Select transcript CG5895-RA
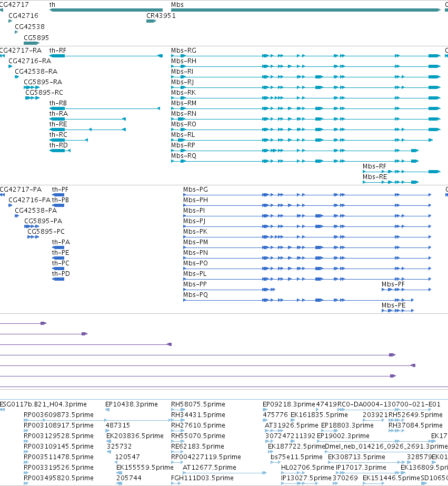Viewport: 448px width, 486px height. (x=32, y=87)
